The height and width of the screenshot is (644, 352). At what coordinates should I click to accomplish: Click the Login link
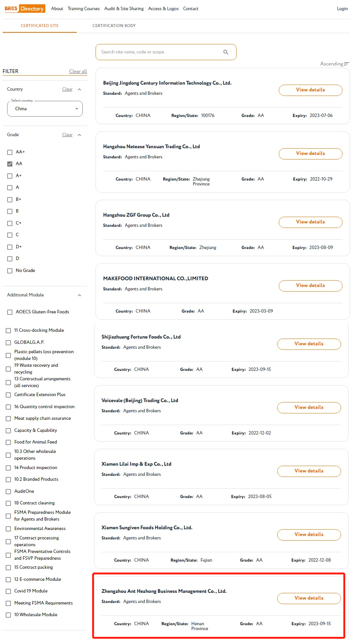pyautogui.click(x=342, y=9)
